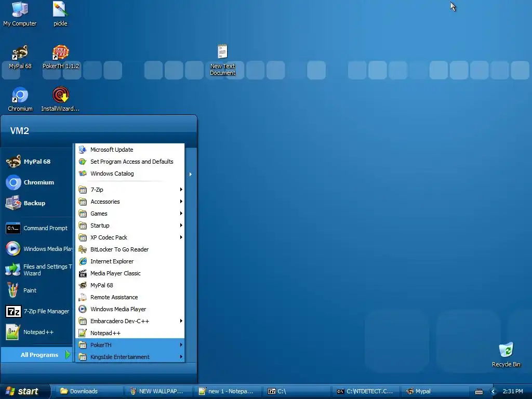532x399 pixels.
Task: Expand the Accessories folder
Action: click(x=130, y=202)
